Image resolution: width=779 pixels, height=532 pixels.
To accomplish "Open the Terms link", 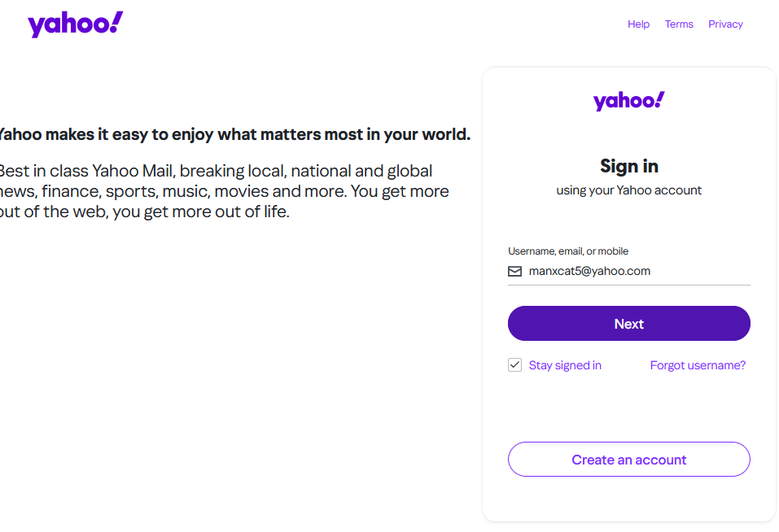I will (679, 24).
